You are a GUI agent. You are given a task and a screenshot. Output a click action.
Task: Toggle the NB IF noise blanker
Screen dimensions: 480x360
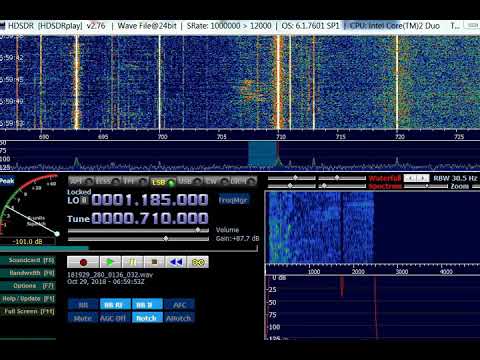[147, 305]
